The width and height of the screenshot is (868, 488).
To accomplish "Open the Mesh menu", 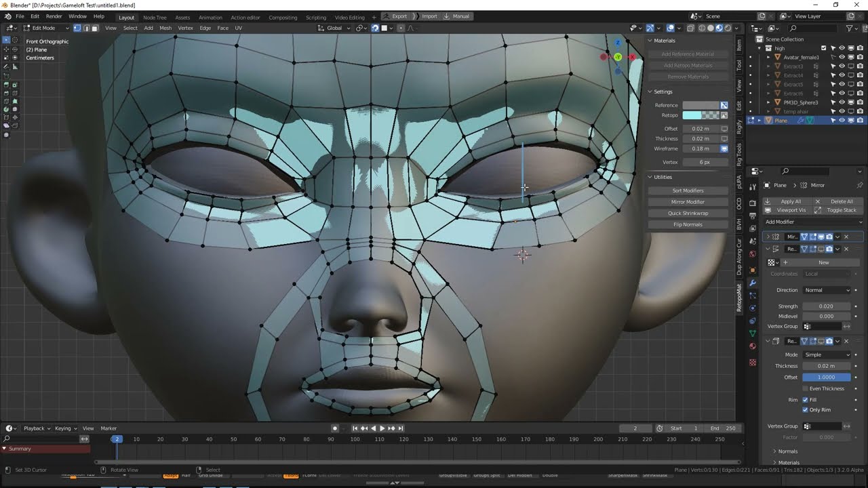I will [x=165, y=28].
